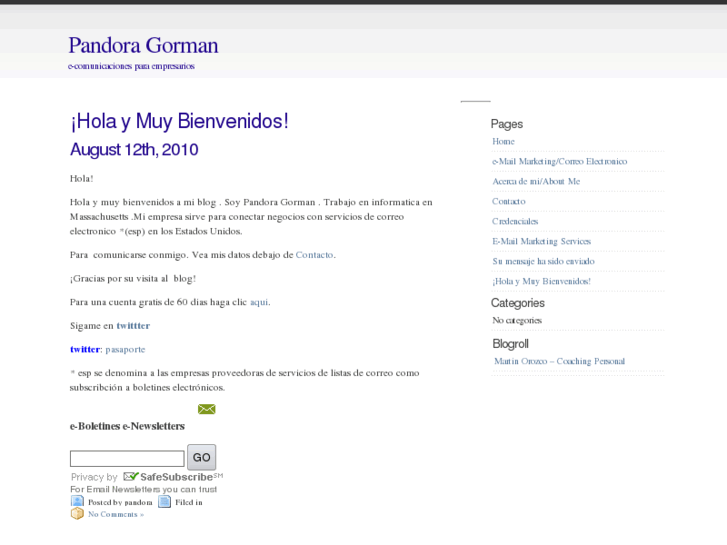Follow the twittter link after Sigame en

click(133, 326)
